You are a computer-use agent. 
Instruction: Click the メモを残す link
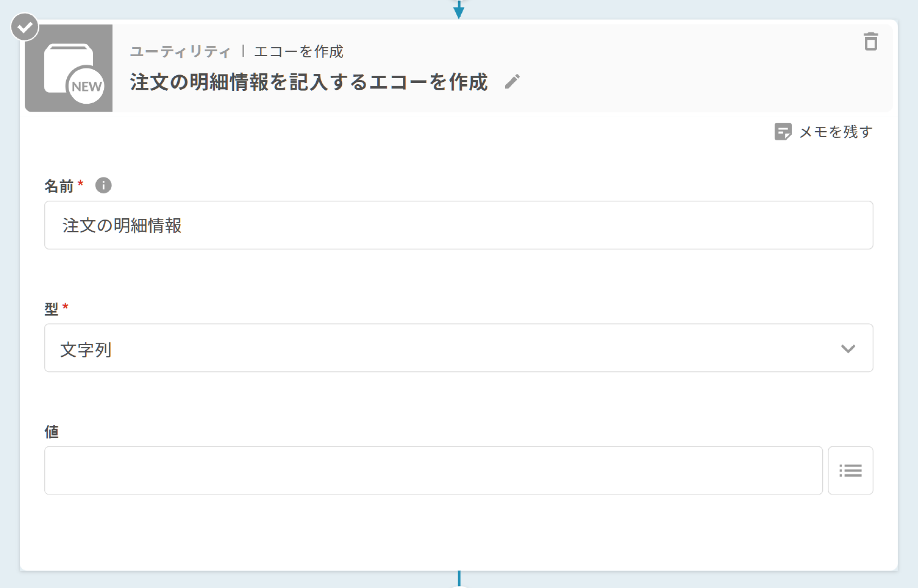click(836, 132)
